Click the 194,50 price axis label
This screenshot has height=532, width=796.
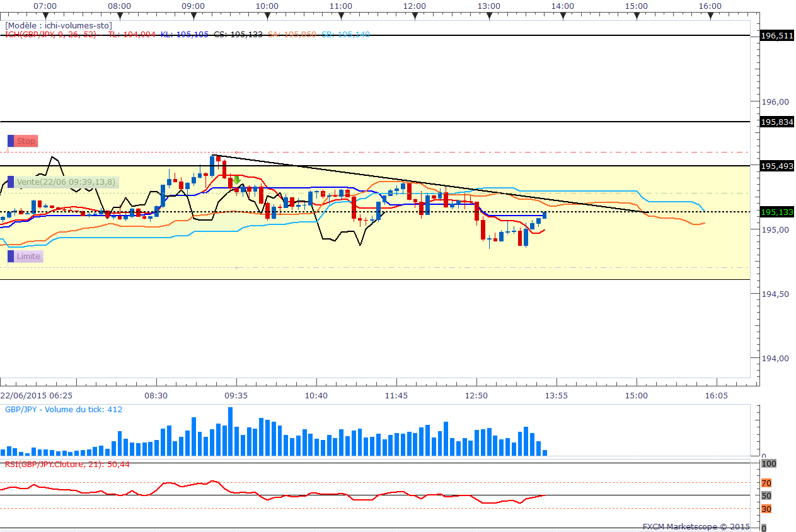click(776, 294)
